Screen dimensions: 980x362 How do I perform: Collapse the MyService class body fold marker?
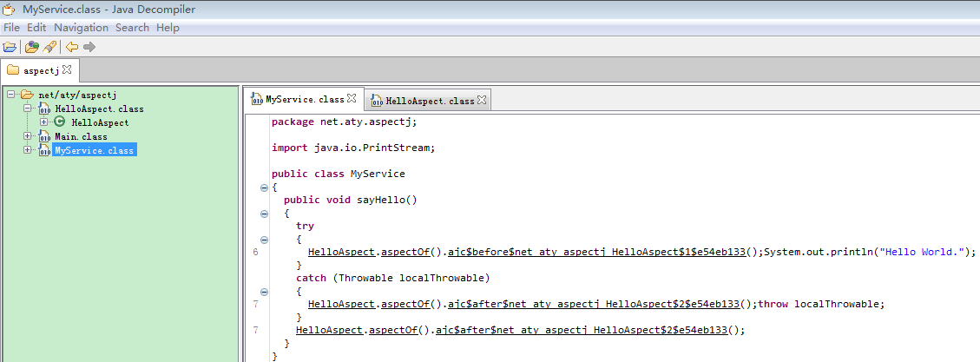click(x=264, y=188)
